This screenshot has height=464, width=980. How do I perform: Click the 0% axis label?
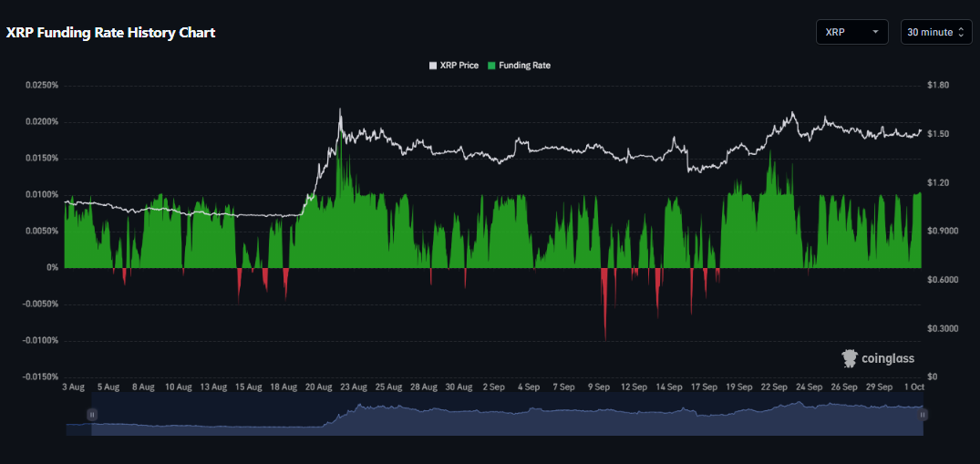click(51, 268)
